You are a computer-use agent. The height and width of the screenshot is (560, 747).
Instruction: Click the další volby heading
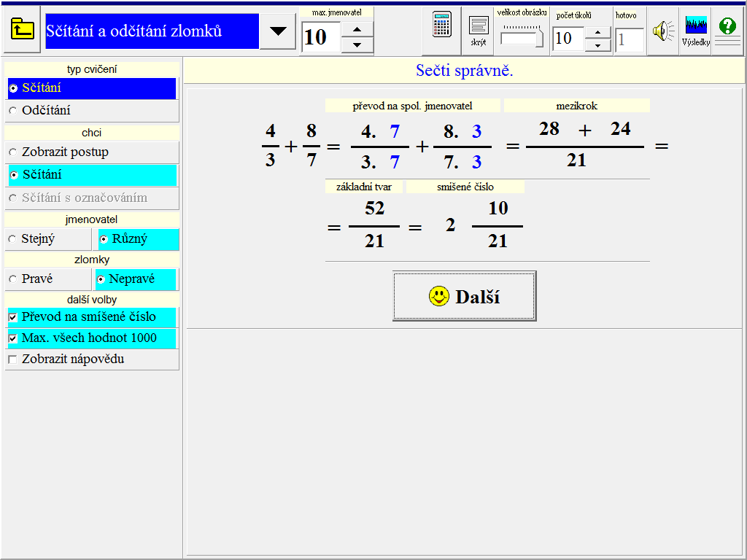click(x=92, y=300)
